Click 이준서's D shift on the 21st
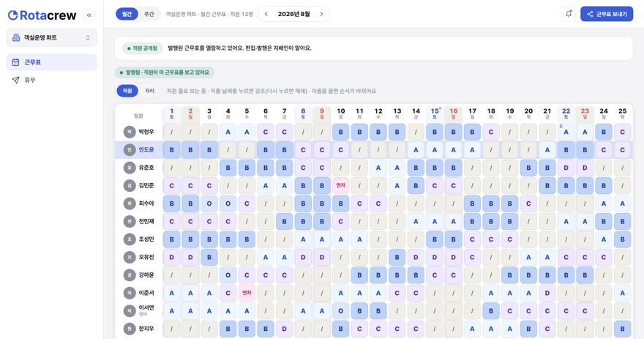 tap(547, 293)
